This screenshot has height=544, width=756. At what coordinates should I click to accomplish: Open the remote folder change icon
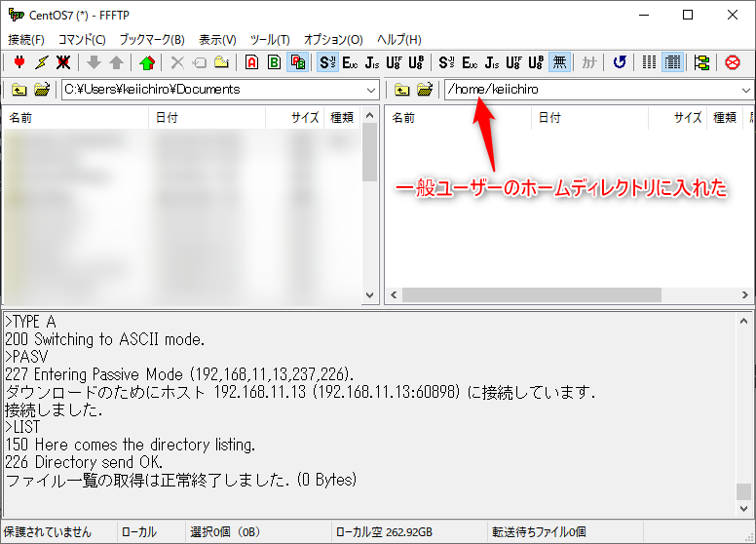[x=425, y=90]
